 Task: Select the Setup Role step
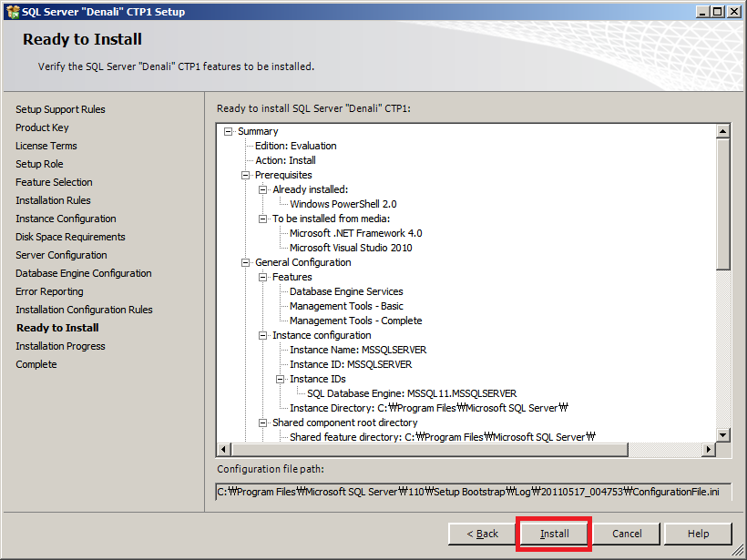[x=39, y=164]
